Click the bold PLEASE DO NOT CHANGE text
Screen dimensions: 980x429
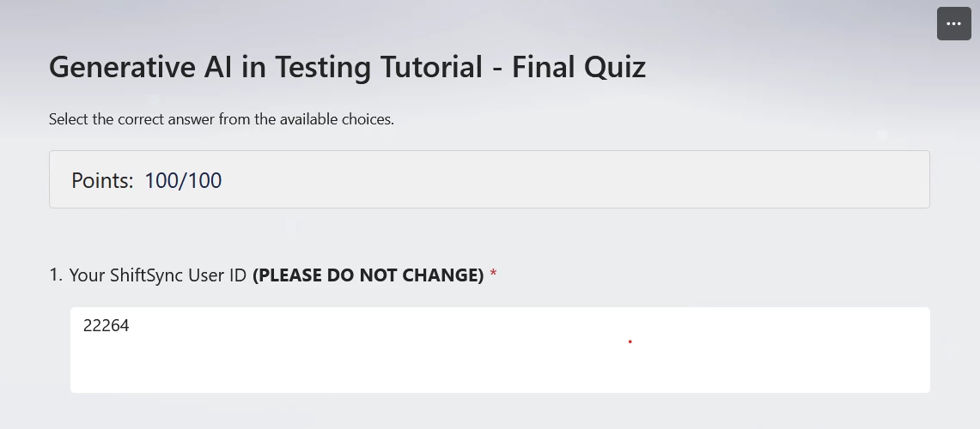368,275
